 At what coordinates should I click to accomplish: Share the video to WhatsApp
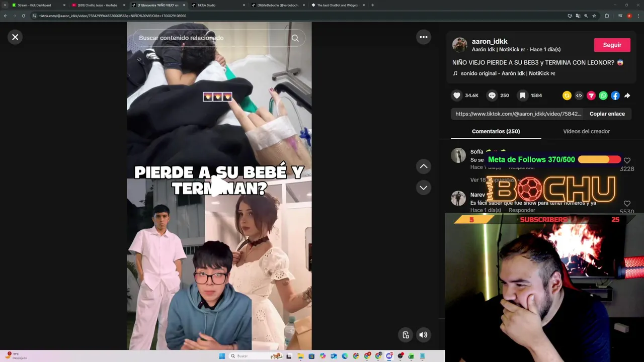603,96
